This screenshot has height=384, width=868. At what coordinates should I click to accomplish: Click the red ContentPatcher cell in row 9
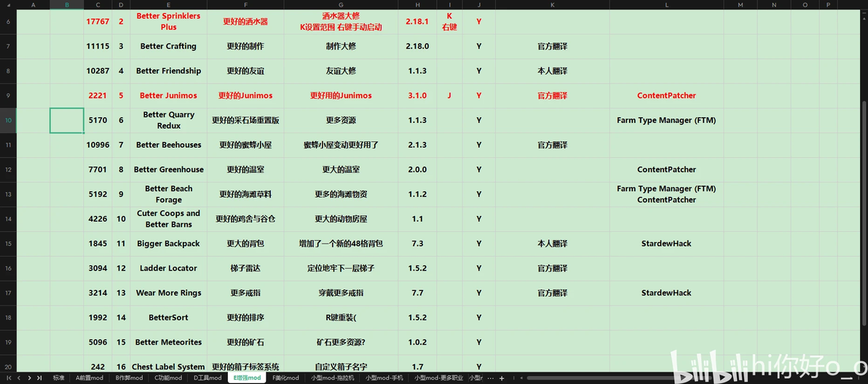(666, 95)
